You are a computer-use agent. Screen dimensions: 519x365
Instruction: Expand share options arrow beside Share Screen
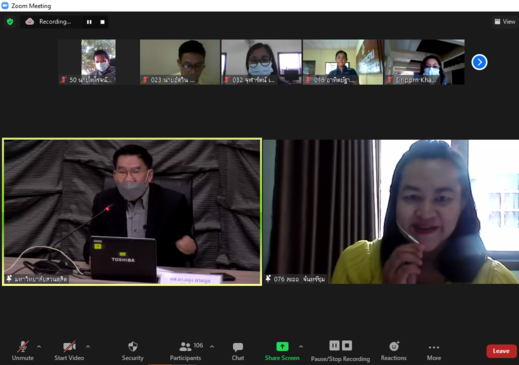click(x=301, y=347)
